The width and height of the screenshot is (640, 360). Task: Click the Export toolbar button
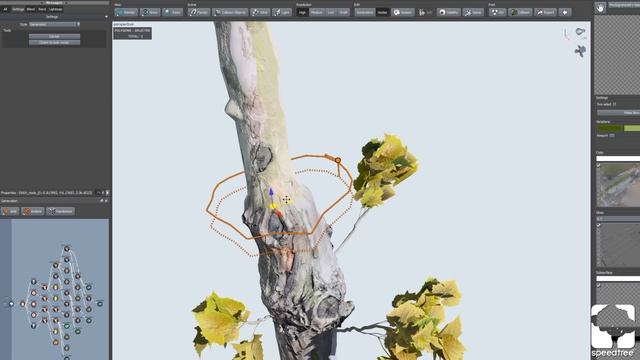(x=546, y=12)
